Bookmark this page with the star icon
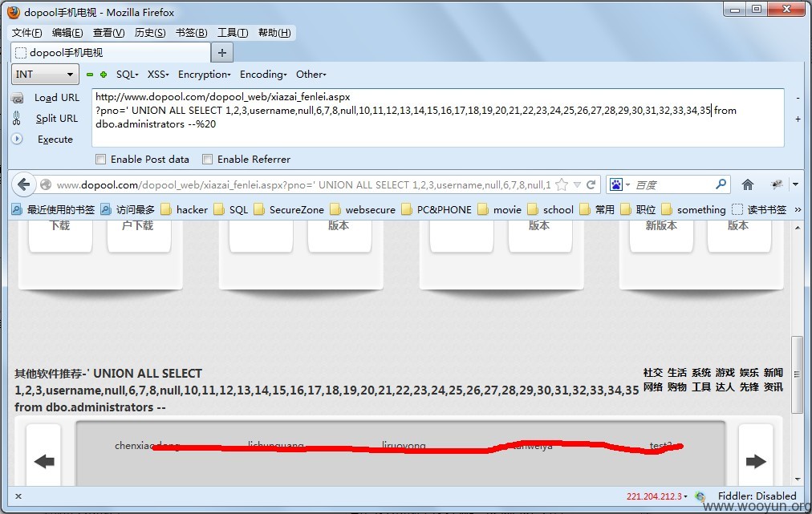The image size is (812, 514). coord(562,184)
